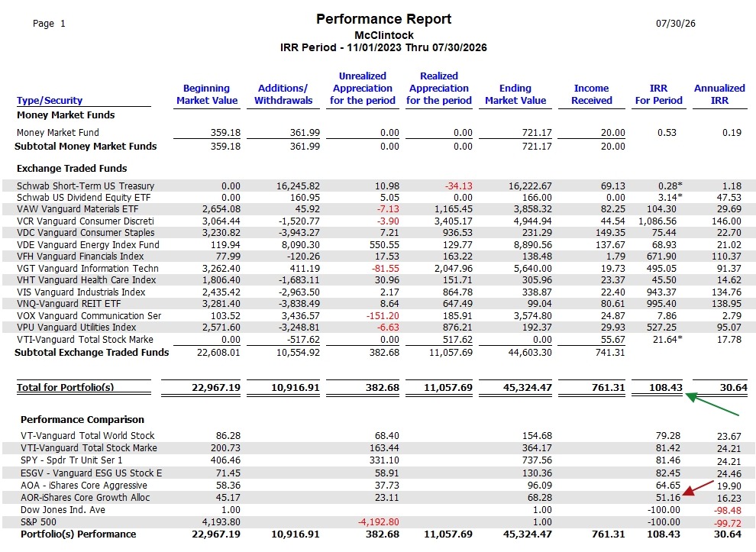This screenshot has width=756, height=552.
Task: Click VGT ending market value 5,640.00
Action: click(533, 268)
